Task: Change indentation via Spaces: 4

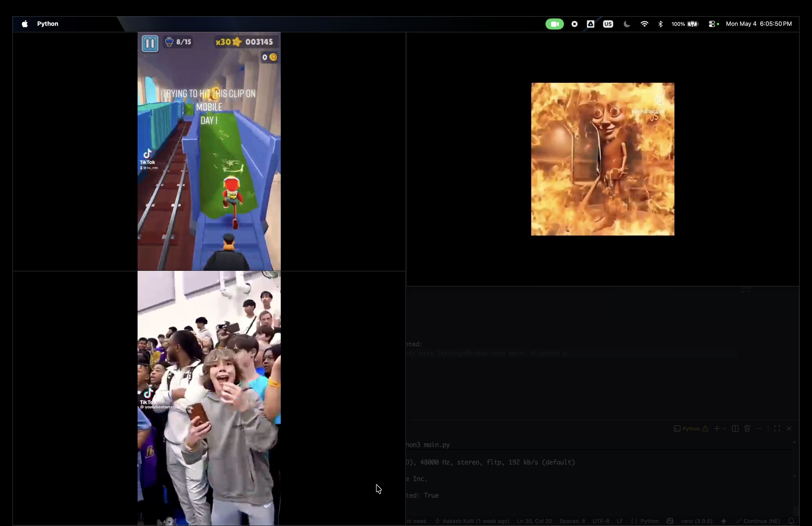Action: [x=572, y=521]
